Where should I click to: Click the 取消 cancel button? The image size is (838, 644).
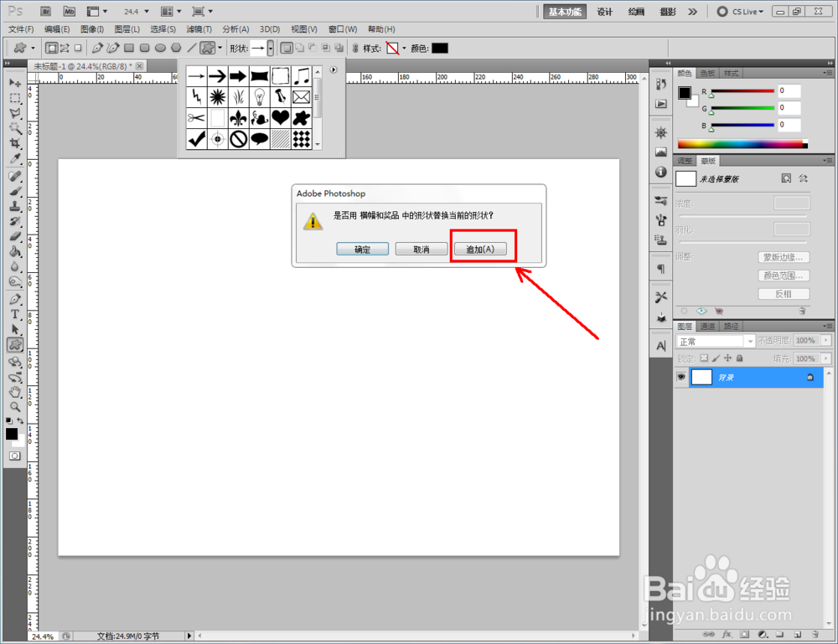point(422,249)
